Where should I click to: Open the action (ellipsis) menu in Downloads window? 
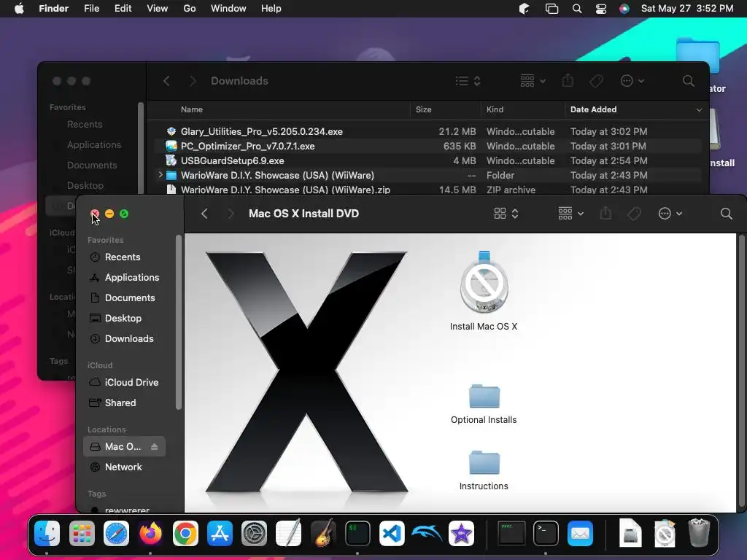[632, 81]
